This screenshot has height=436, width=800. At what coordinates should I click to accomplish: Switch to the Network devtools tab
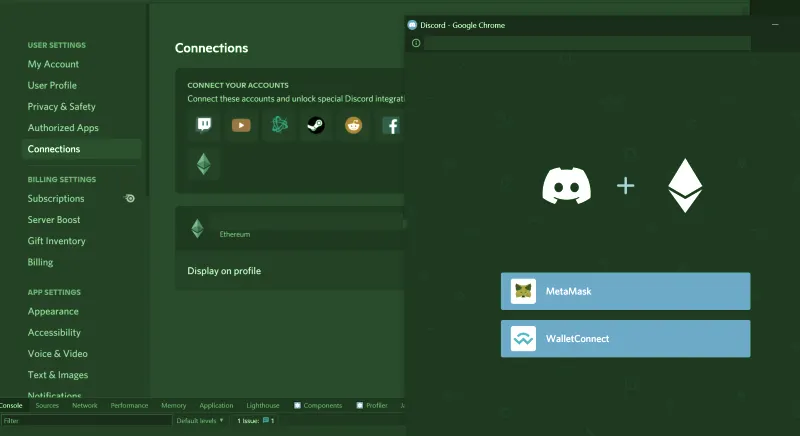[85, 406]
